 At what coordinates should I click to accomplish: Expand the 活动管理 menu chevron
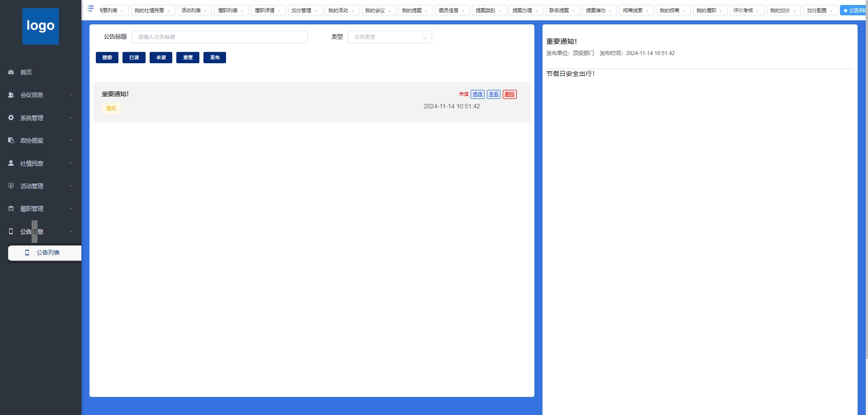coord(71,186)
